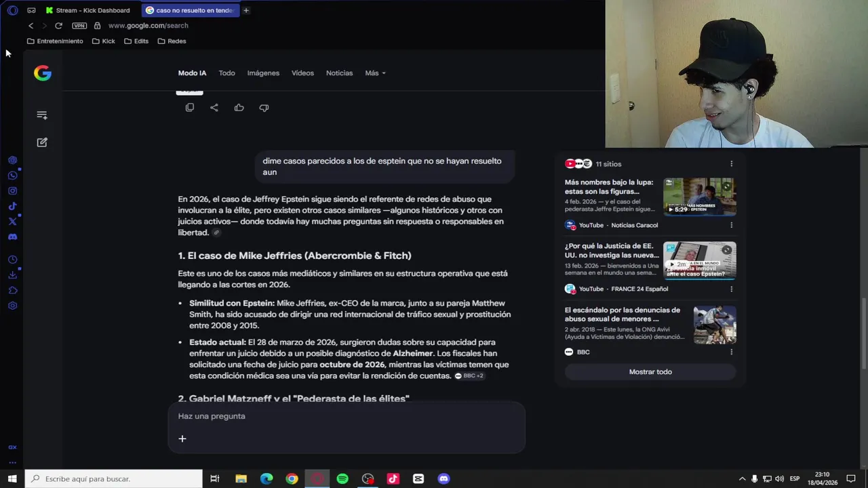Open options for Noticias Caracol source
Screen dimensions: 868x488
tap(731, 225)
